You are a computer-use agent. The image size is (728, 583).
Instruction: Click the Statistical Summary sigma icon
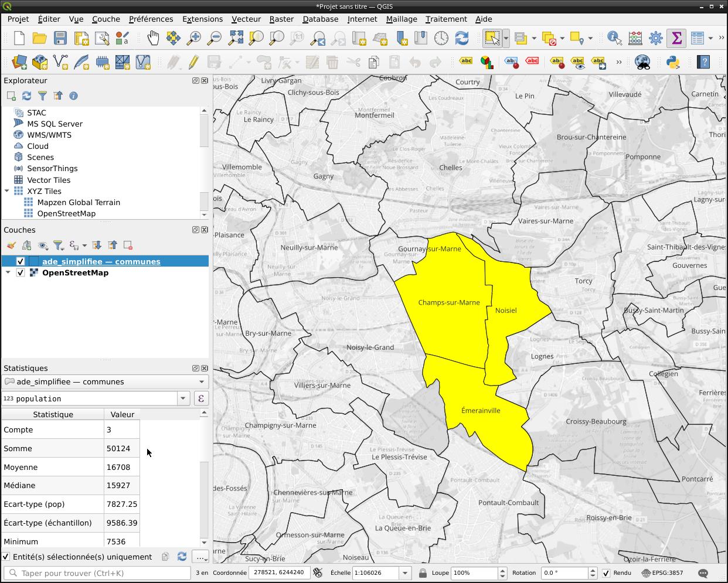tap(676, 39)
